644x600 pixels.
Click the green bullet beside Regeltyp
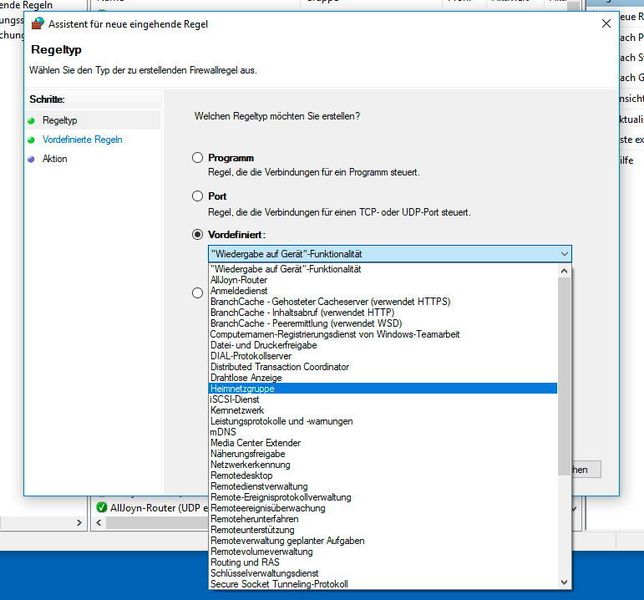(31, 121)
